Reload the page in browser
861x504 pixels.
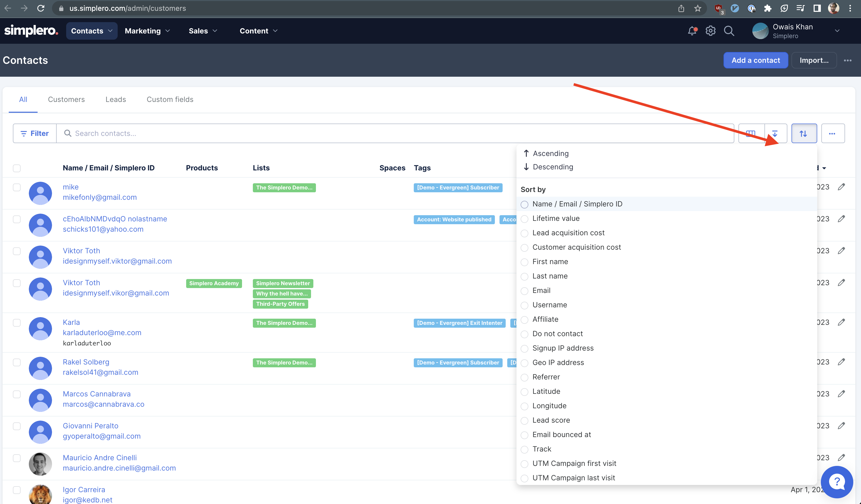point(41,8)
